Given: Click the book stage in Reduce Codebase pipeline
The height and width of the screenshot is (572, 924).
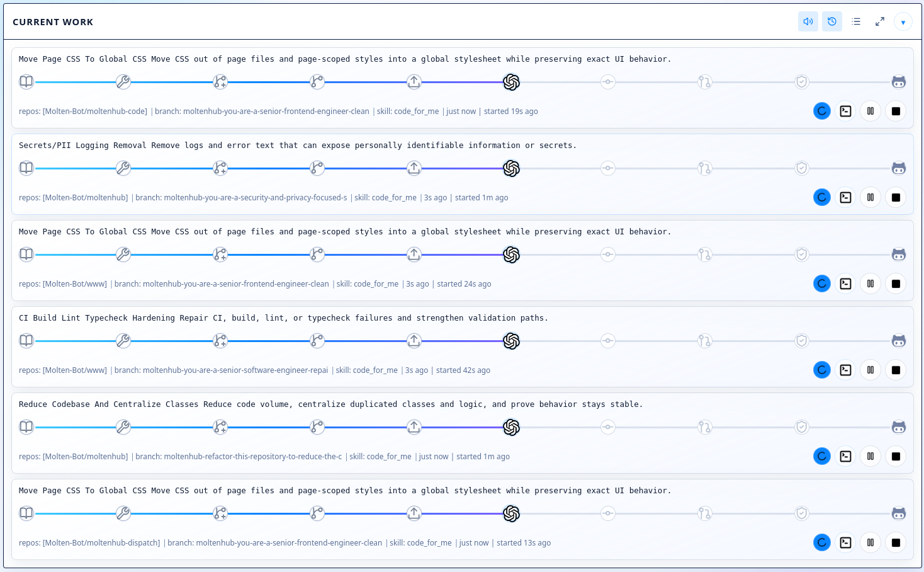Looking at the screenshot, I should pyautogui.click(x=26, y=427).
